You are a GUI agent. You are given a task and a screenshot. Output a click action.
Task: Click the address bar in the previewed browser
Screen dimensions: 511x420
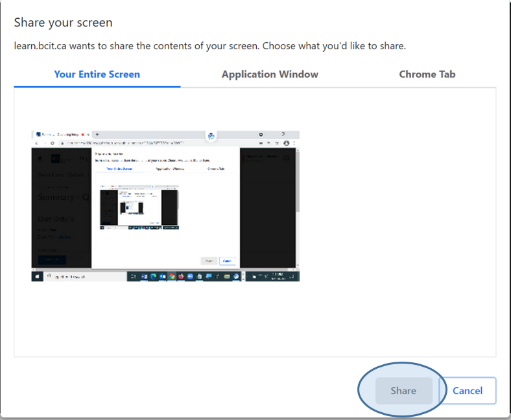[x=130, y=143]
